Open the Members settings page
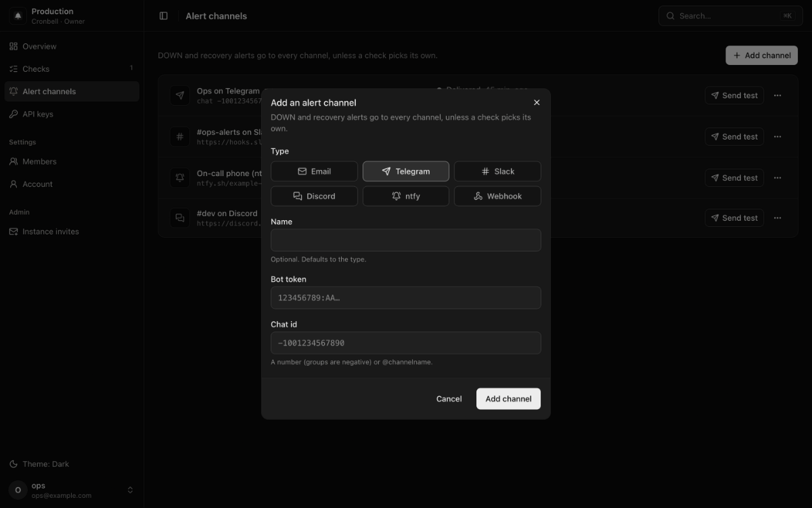 [x=72, y=161]
